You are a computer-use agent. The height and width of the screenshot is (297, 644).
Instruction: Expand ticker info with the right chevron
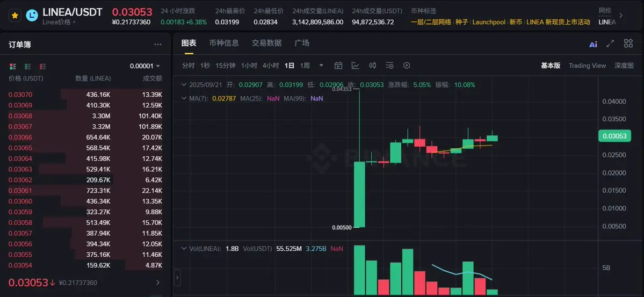(620, 16)
